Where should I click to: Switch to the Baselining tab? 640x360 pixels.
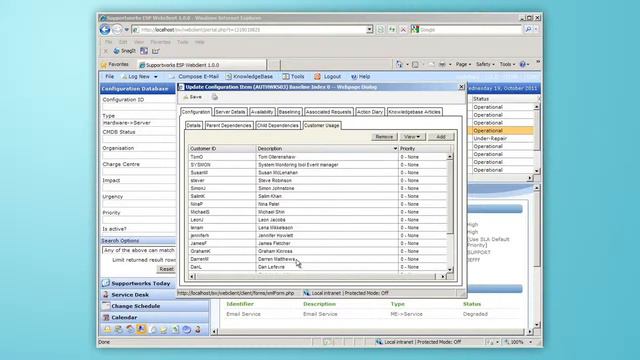(x=289, y=112)
